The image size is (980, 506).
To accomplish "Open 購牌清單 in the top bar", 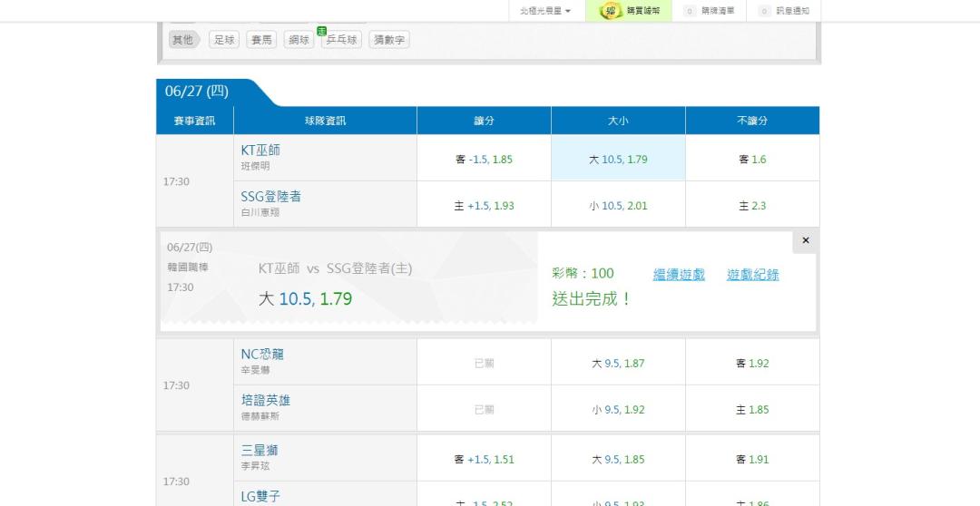I will coord(710,11).
